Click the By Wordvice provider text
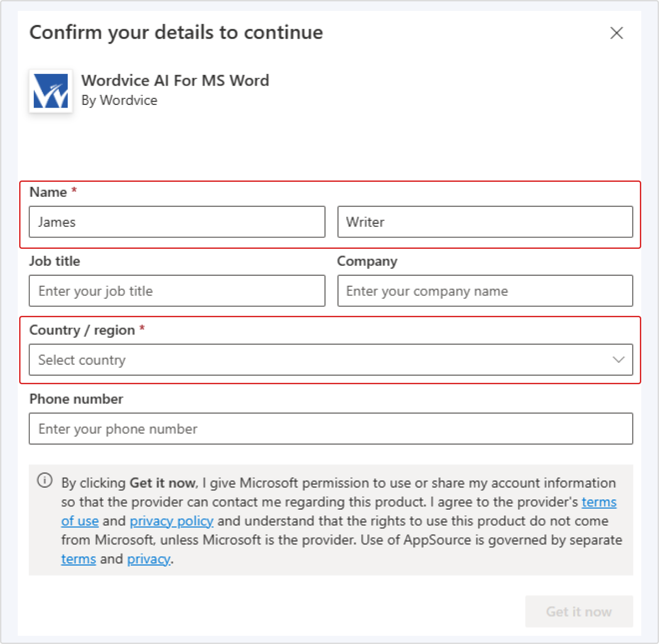659x644 pixels. (119, 100)
